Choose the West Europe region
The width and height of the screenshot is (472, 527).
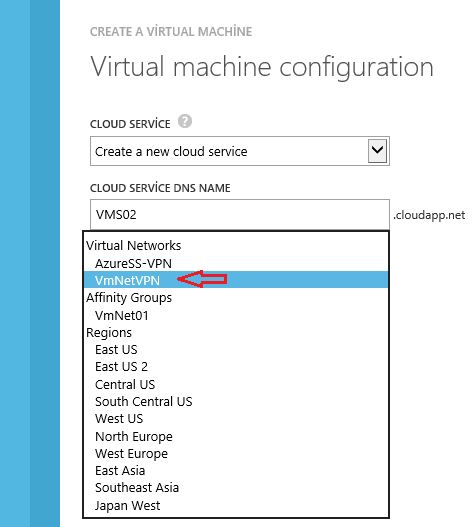[236, 453]
